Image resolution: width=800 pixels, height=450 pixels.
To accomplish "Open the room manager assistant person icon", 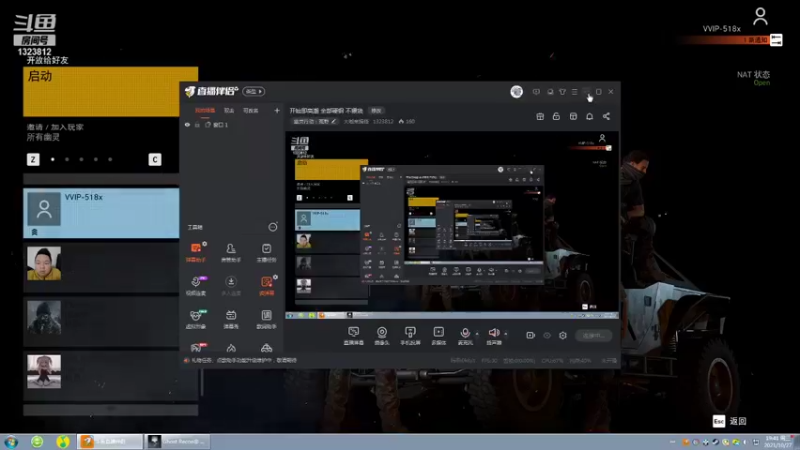I will (231, 253).
